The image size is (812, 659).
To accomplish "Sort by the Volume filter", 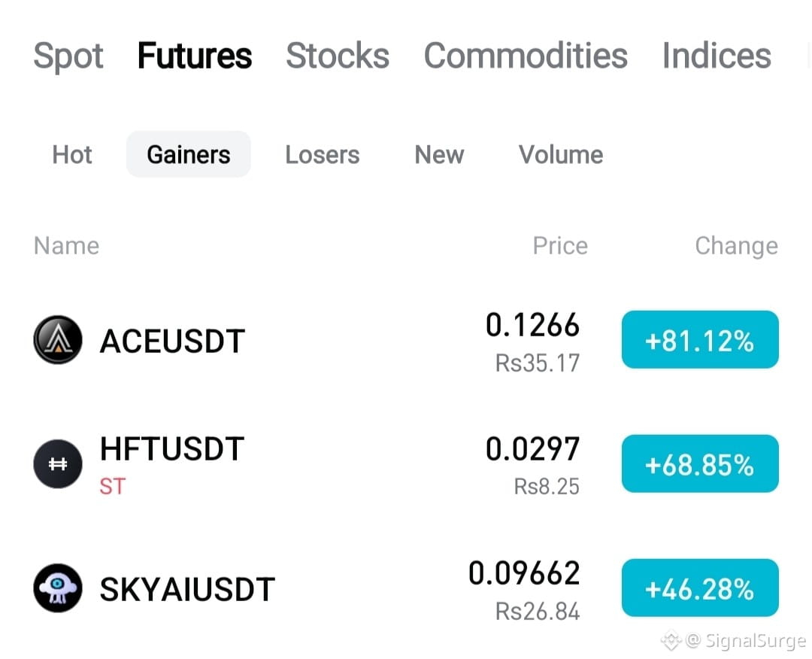I will click(561, 154).
